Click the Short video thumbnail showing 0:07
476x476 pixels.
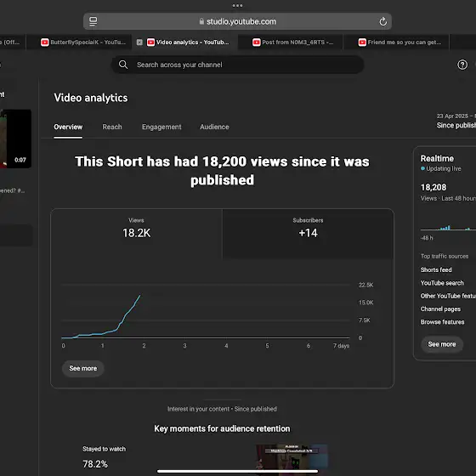[x=16, y=139]
